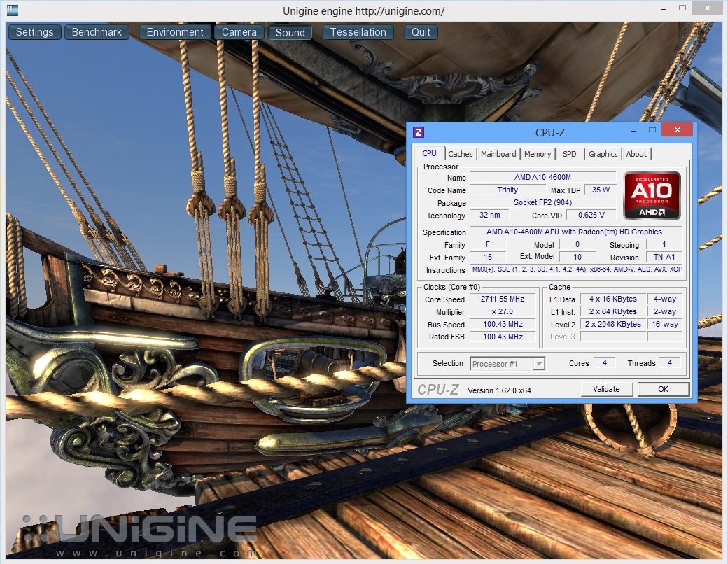Click the Ext. Model value 10

coord(577,257)
